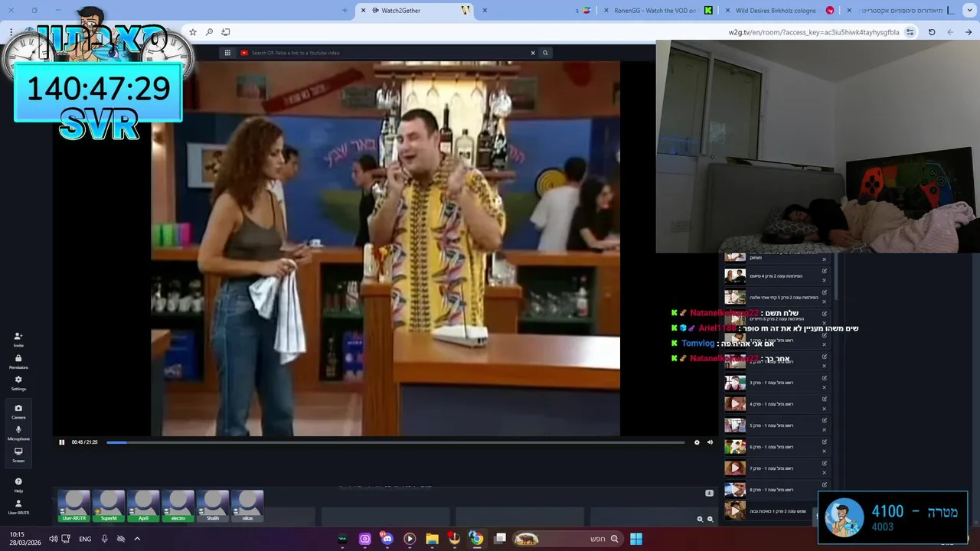Expand hidden system tray icons
980x551 pixels.
click(x=137, y=539)
